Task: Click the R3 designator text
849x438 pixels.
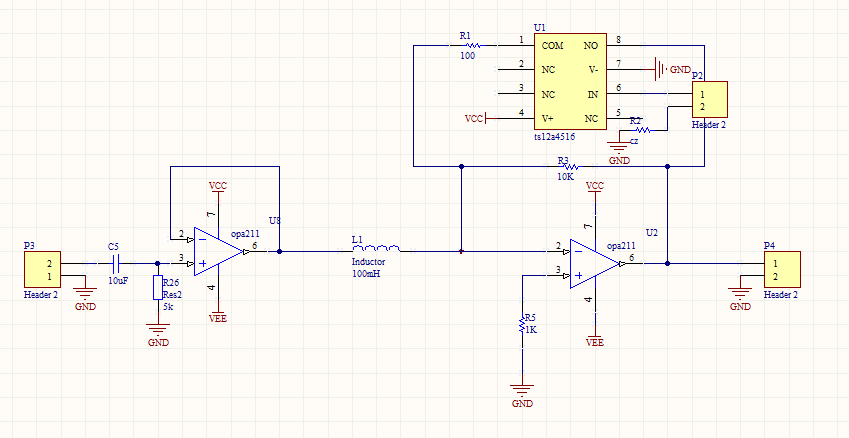Action: pyautogui.click(x=563, y=160)
